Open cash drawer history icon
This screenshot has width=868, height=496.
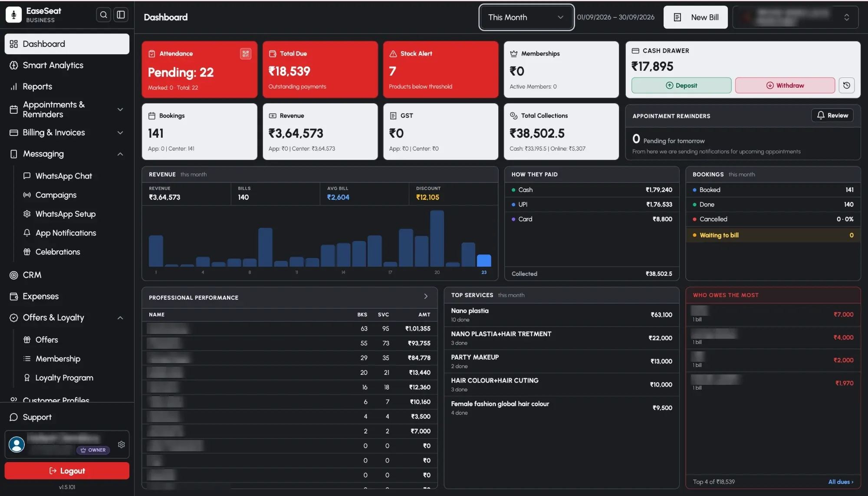point(846,86)
